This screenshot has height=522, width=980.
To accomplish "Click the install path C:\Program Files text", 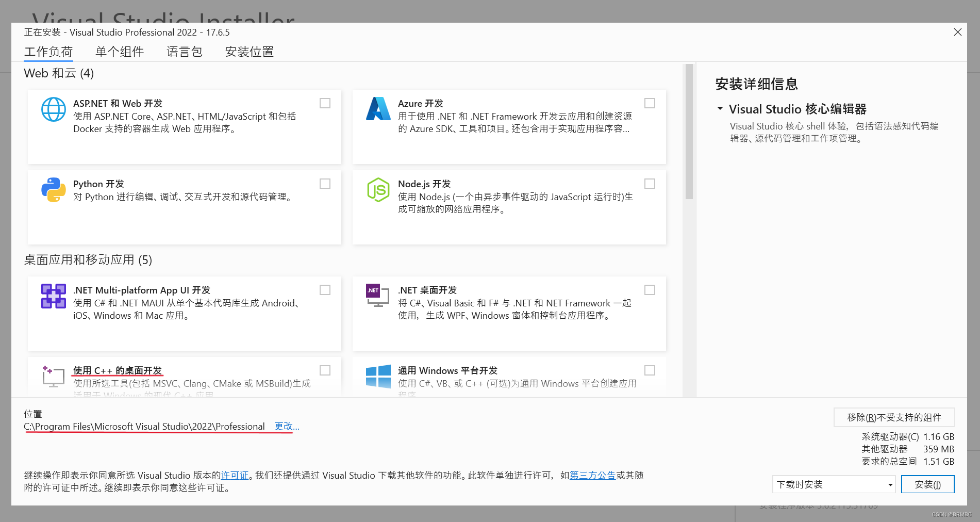I will [144, 427].
